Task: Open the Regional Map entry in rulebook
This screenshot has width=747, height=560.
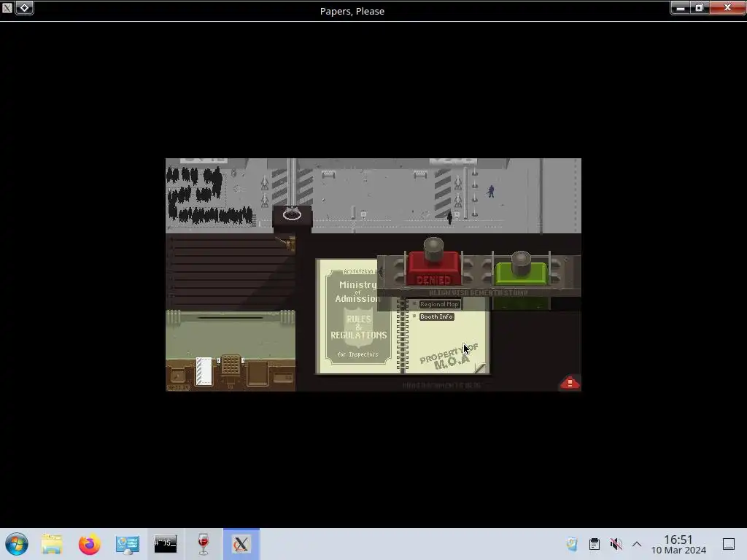Action: 439,304
